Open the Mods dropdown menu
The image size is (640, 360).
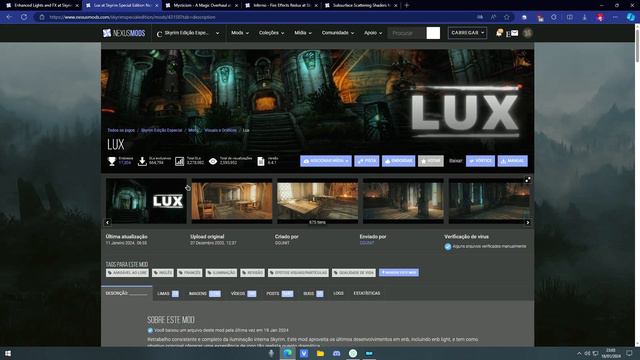coord(240,33)
